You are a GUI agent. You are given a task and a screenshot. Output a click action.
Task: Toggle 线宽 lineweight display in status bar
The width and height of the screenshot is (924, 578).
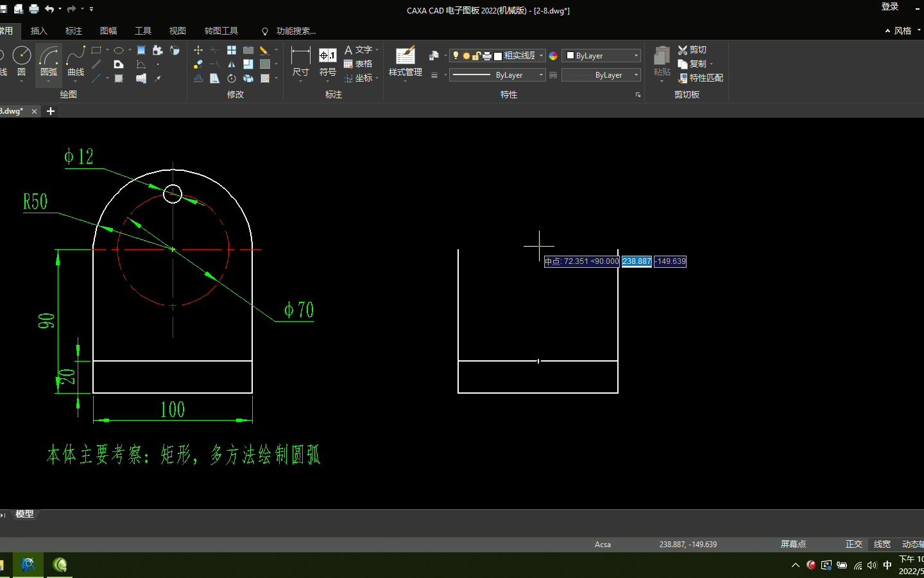point(882,544)
